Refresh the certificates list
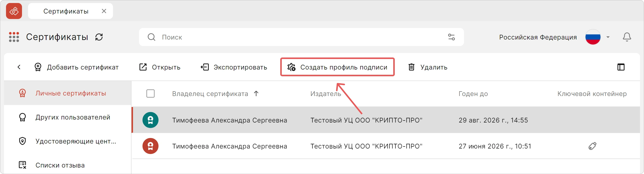The width and height of the screenshot is (644, 174). coord(99,37)
